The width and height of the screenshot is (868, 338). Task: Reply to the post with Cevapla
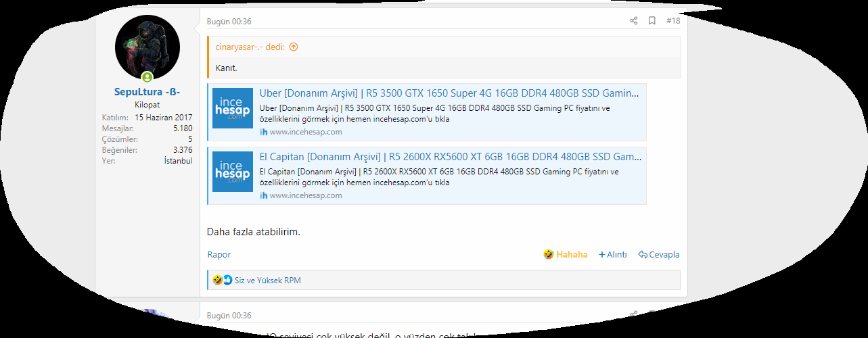659,255
